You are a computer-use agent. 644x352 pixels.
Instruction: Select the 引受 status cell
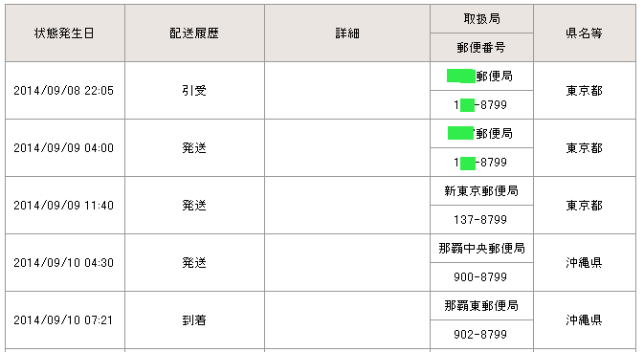pos(194,91)
